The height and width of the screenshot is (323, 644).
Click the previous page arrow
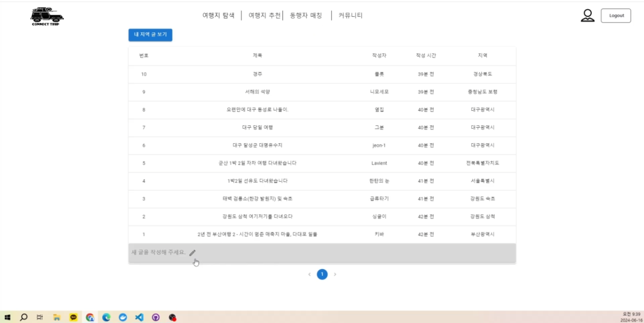[x=309, y=275]
